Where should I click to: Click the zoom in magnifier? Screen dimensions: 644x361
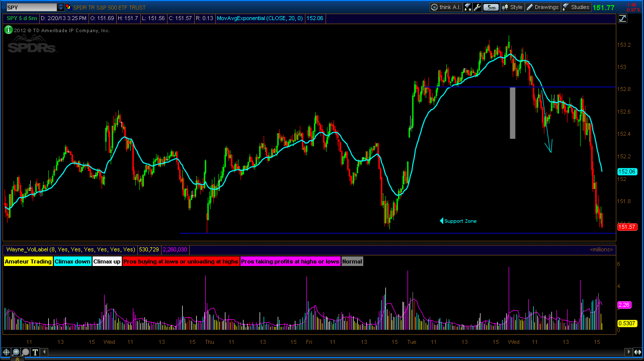(16, 352)
